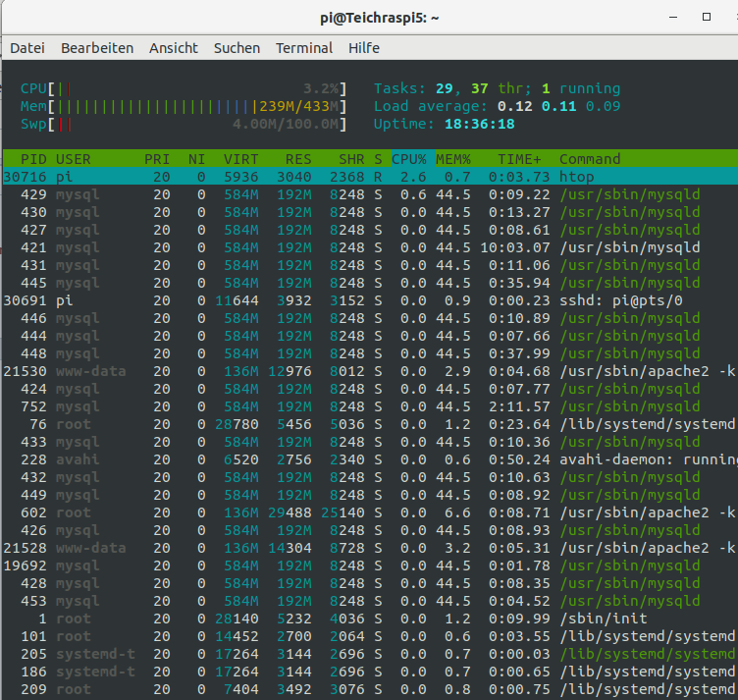The width and height of the screenshot is (738, 700).
Task: Select mysqld process with PID 444
Action: pos(370,336)
